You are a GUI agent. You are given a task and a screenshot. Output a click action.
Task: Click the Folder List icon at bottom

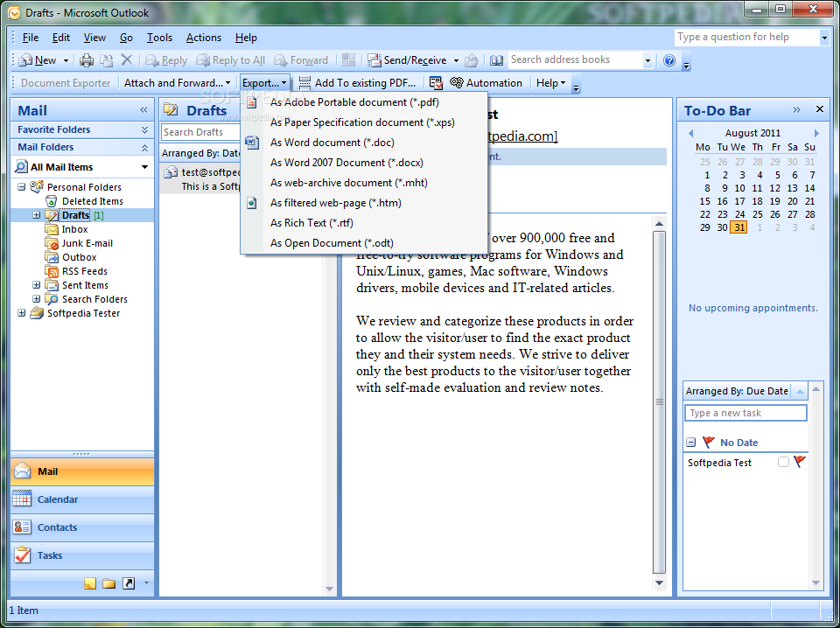click(x=109, y=583)
